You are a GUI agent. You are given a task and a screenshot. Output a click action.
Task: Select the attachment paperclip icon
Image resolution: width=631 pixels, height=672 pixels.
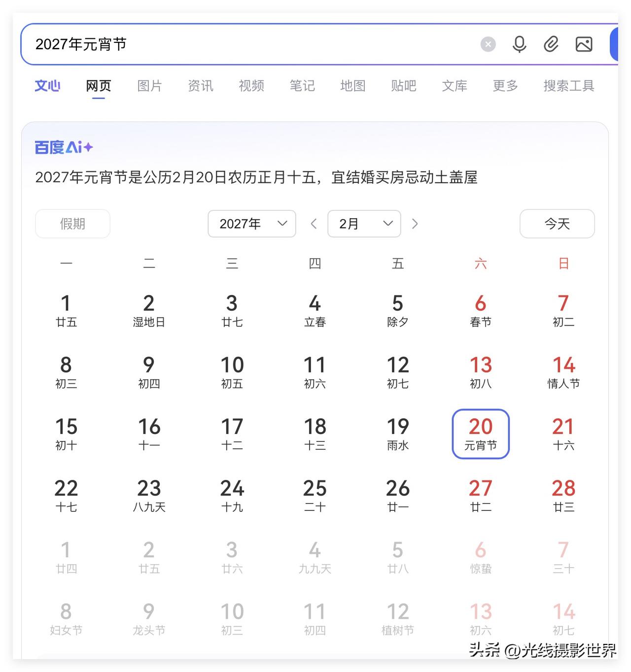(551, 44)
